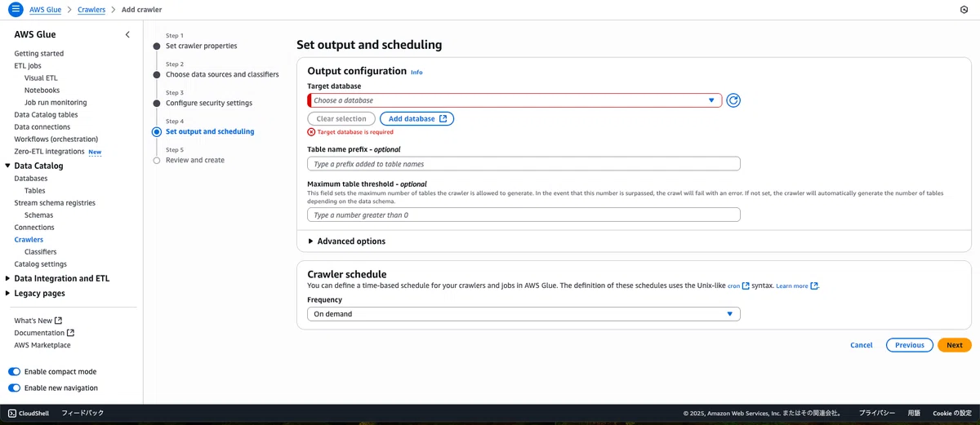The width and height of the screenshot is (980, 425).
Task: Open the Info link beside Output configuration
Action: 416,73
